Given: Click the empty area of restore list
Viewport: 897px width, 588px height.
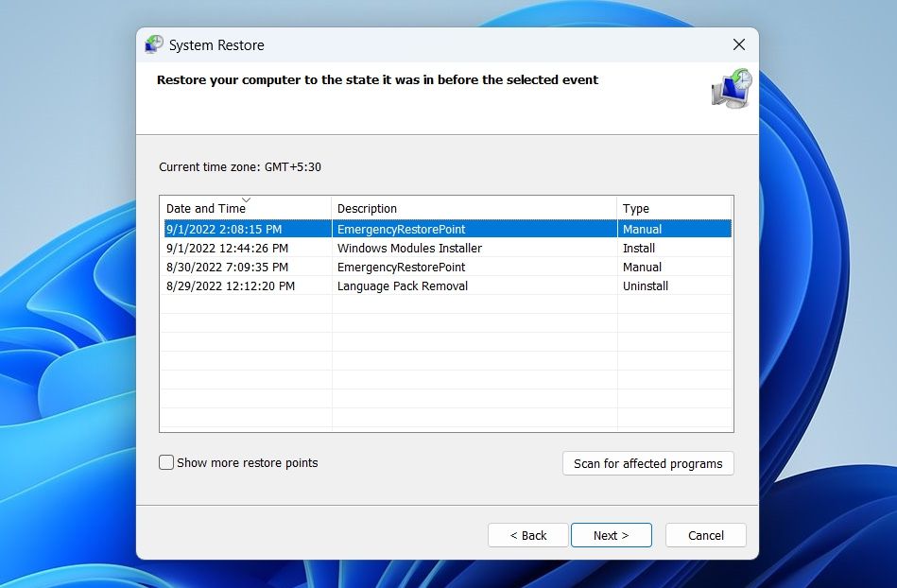Looking at the screenshot, I should [447, 363].
